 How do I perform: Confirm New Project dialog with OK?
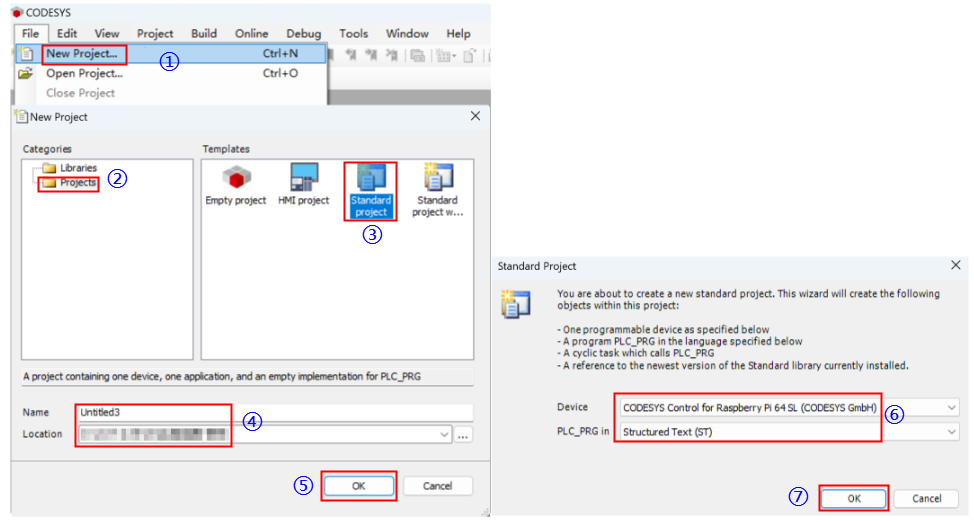click(x=359, y=486)
